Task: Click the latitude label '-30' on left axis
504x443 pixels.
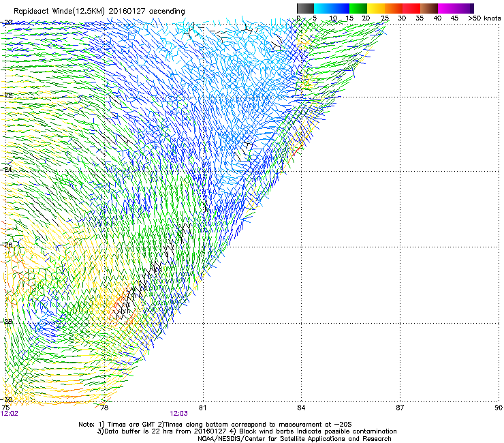Action: coord(7,399)
